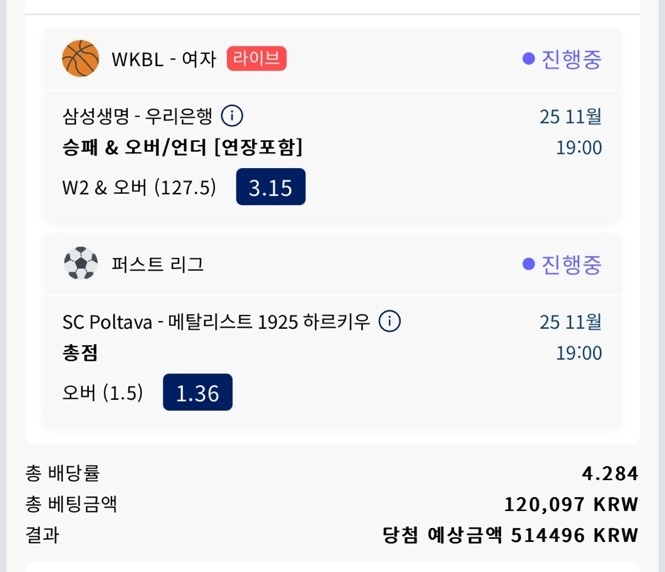Click the 당첨 예상금액 514496 KRW result

click(510, 535)
